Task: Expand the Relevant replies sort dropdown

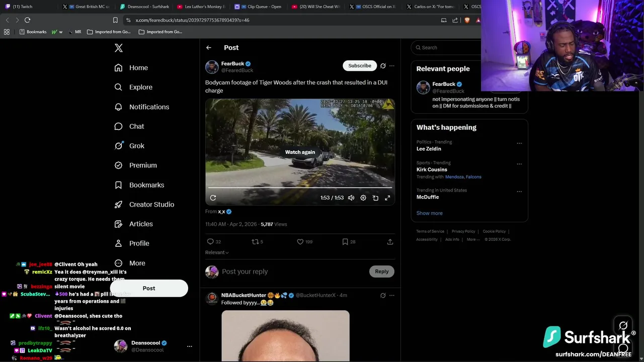Action: click(x=217, y=252)
